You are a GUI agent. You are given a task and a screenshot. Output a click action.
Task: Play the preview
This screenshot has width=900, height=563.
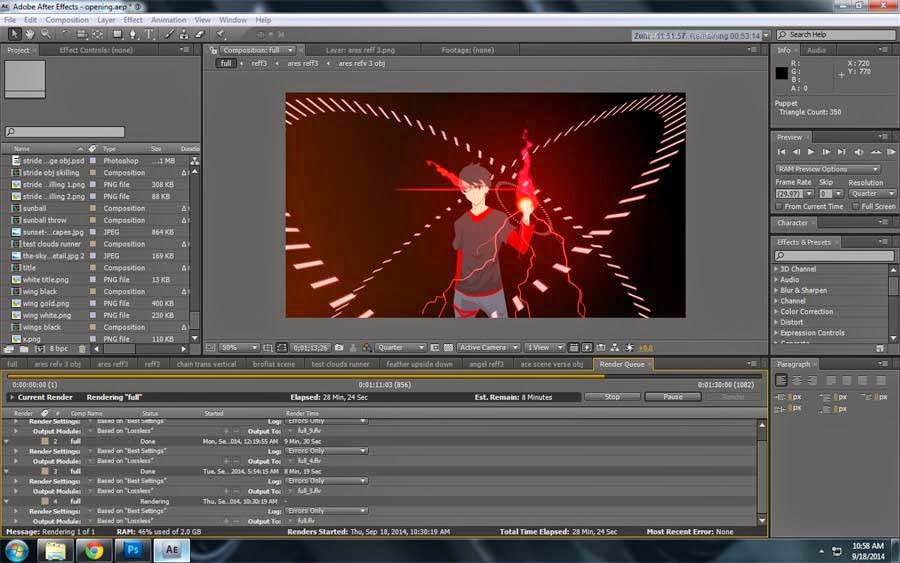[x=811, y=152]
